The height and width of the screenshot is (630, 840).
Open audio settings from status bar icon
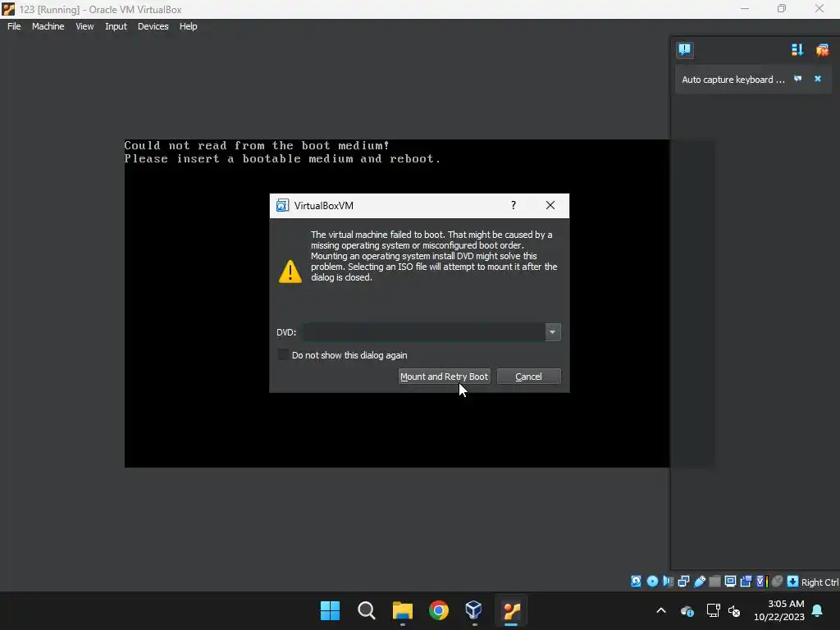(668, 582)
